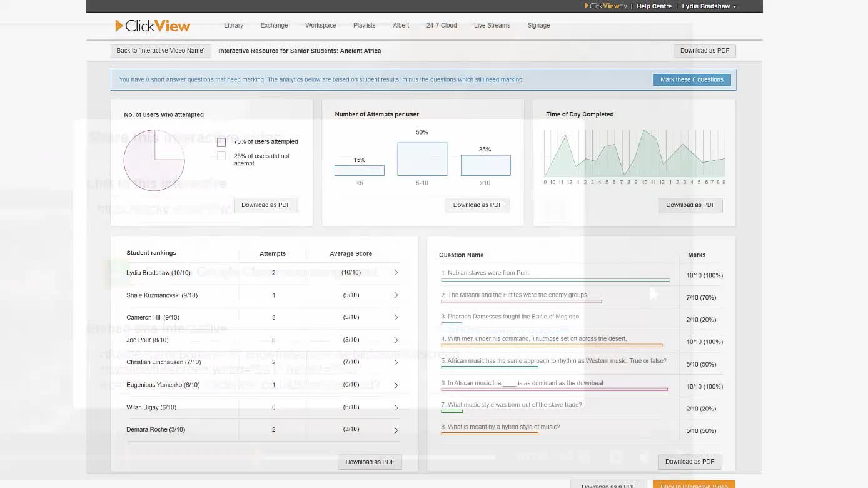Viewport: 868px width, 488px height.
Task: Download Number of Attempts chart as PDF
Action: [478, 205]
